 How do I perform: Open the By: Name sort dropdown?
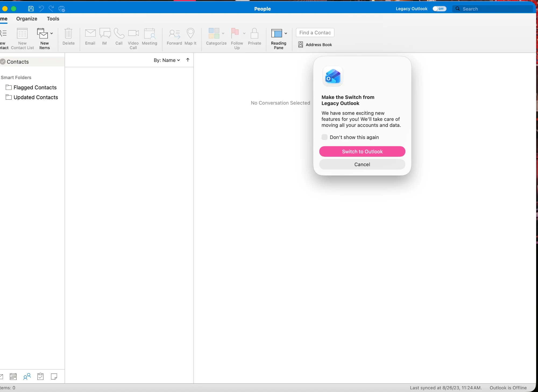coord(167,60)
